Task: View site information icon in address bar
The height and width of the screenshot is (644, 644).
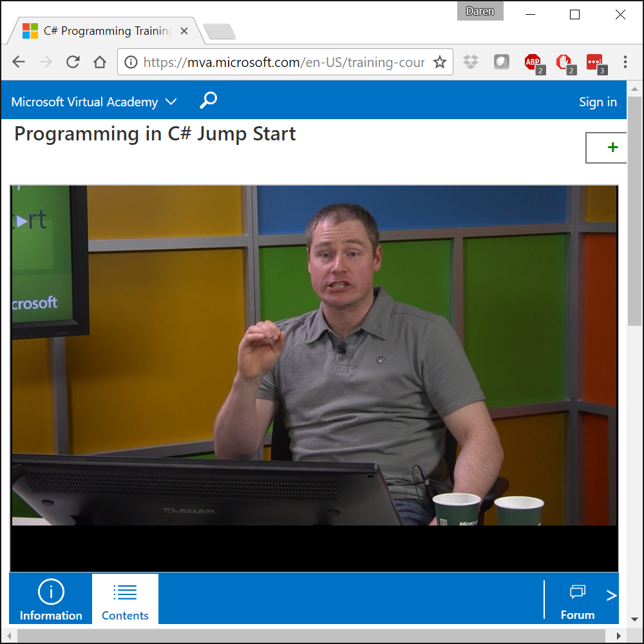Action: (x=131, y=62)
